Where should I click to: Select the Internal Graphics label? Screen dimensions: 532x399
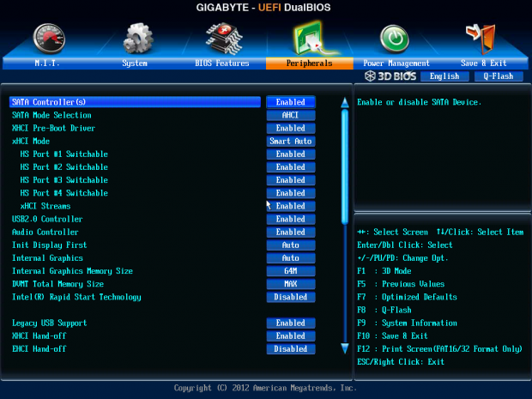(x=47, y=258)
